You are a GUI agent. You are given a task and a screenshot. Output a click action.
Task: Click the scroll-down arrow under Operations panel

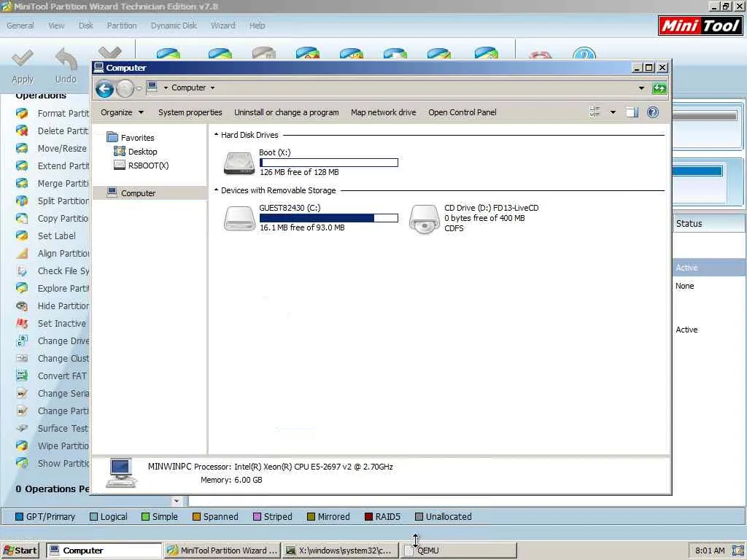pyautogui.click(x=177, y=501)
